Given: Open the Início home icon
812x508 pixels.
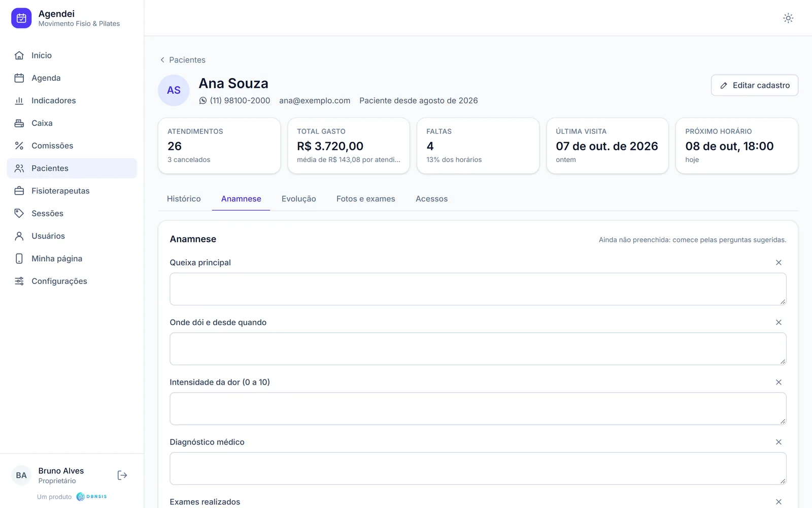Looking at the screenshot, I should (x=19, y=55).
